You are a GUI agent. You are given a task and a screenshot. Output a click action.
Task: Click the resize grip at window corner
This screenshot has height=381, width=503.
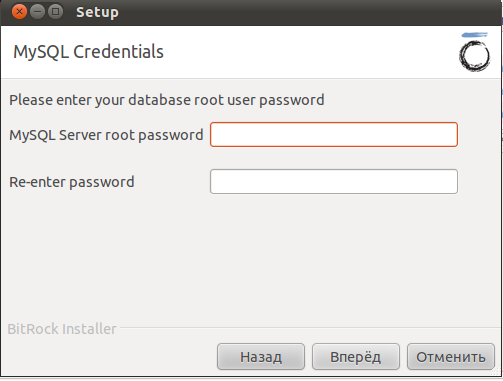(497, 373)
